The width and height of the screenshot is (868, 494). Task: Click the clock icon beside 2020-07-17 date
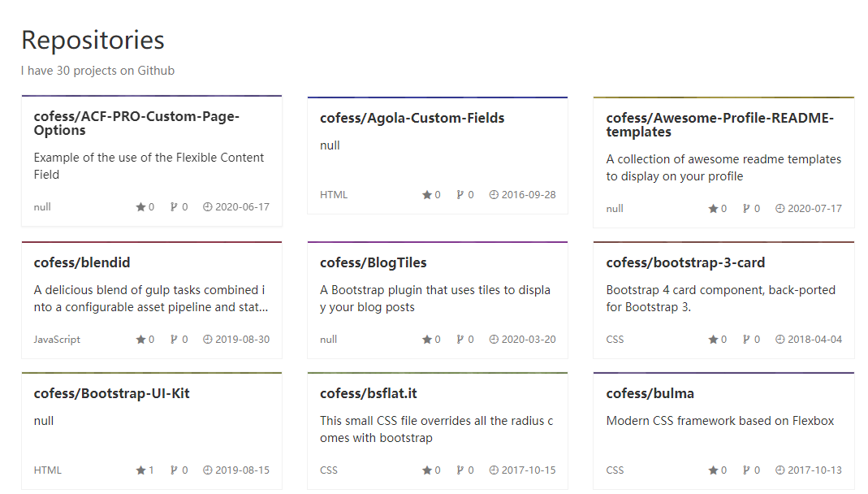[x=779, y=208]
